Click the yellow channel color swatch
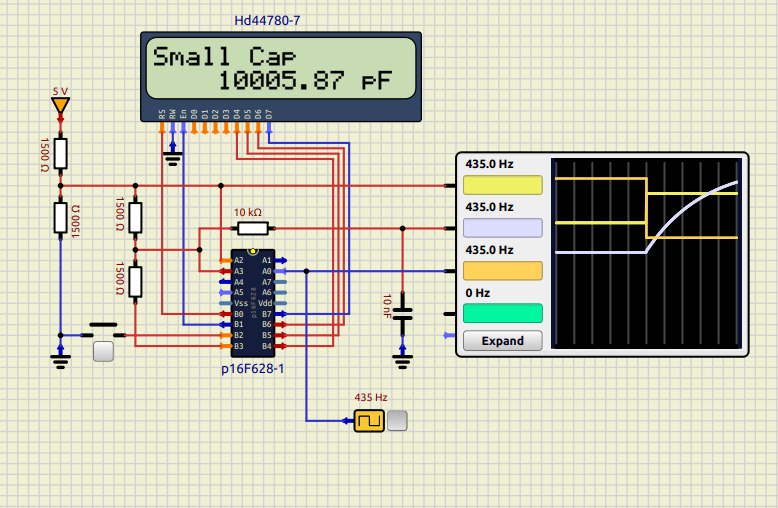778x508 pixels. pyautogui.click(x=502, y=185)
